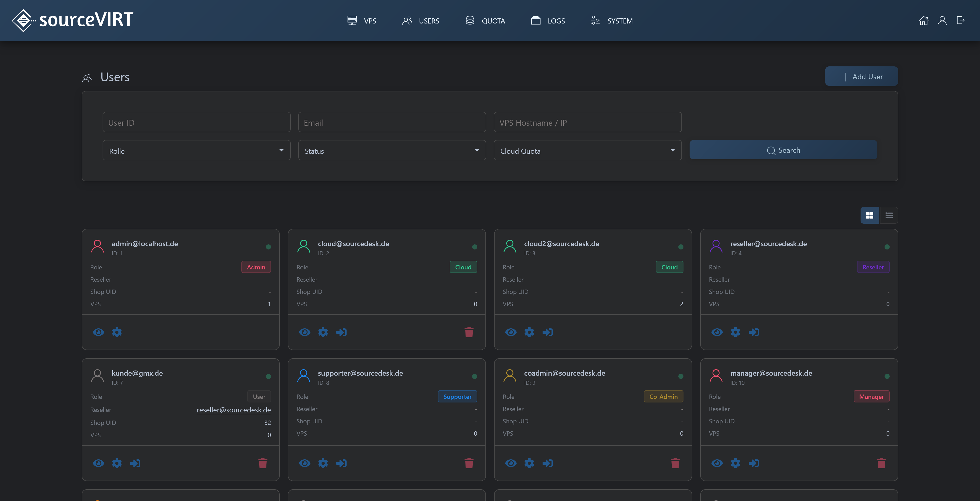Click the Supporter role badge

coord(457,396)
